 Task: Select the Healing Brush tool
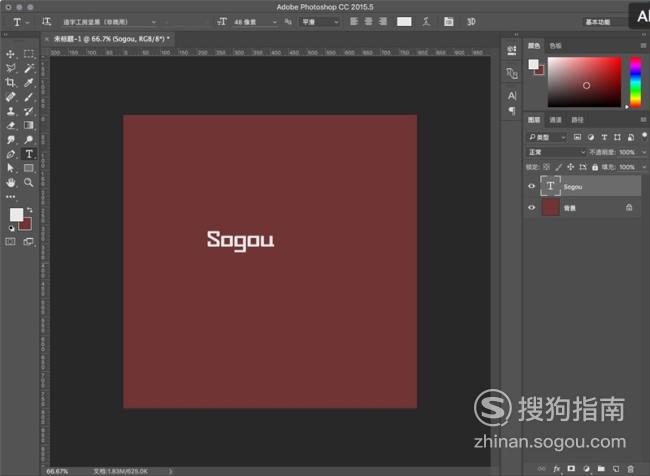11,97
